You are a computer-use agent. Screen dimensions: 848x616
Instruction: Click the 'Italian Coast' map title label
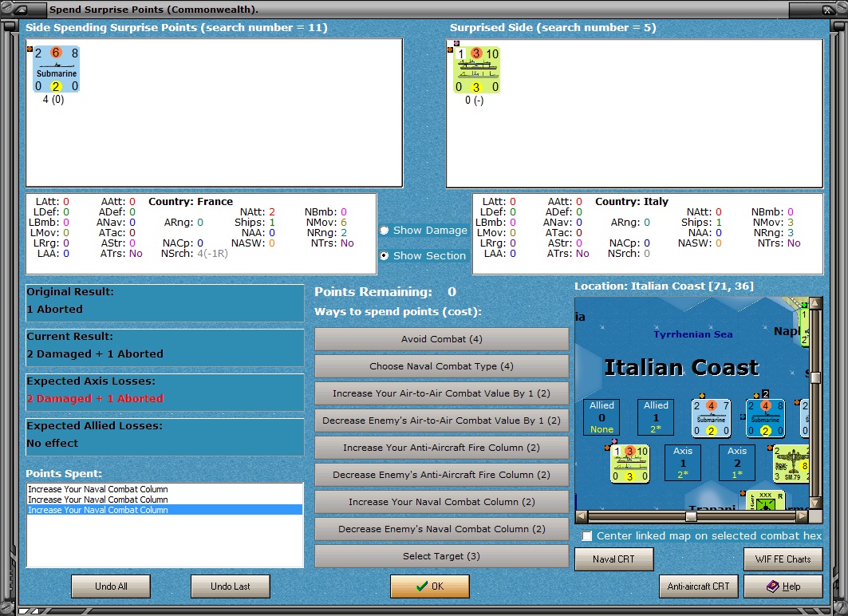pos(681,367)
